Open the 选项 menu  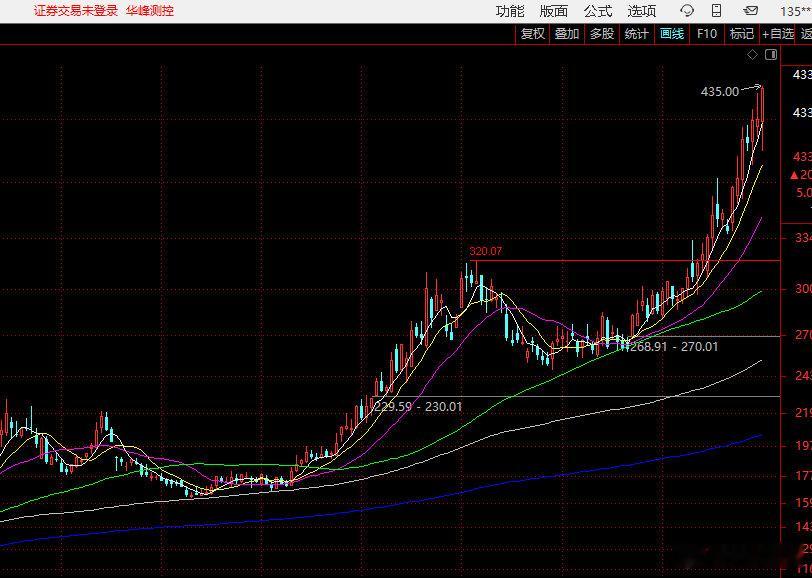[x=642, y=11]
